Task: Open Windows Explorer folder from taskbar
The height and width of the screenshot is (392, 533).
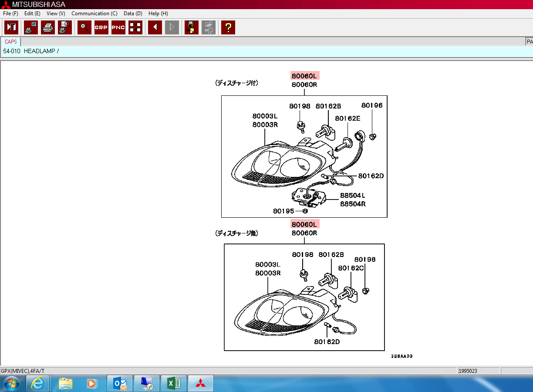Action: point(66,383)
